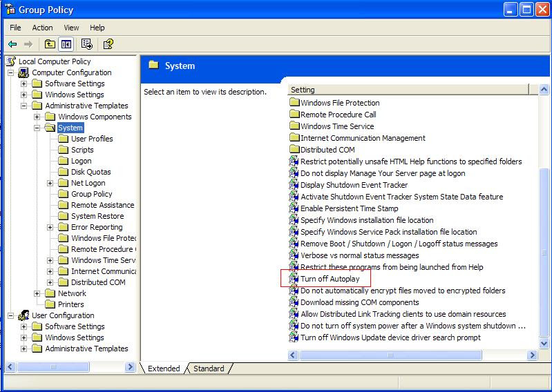
Task: Collapse the Computer Configuration node
Action: tap(10, 72)
